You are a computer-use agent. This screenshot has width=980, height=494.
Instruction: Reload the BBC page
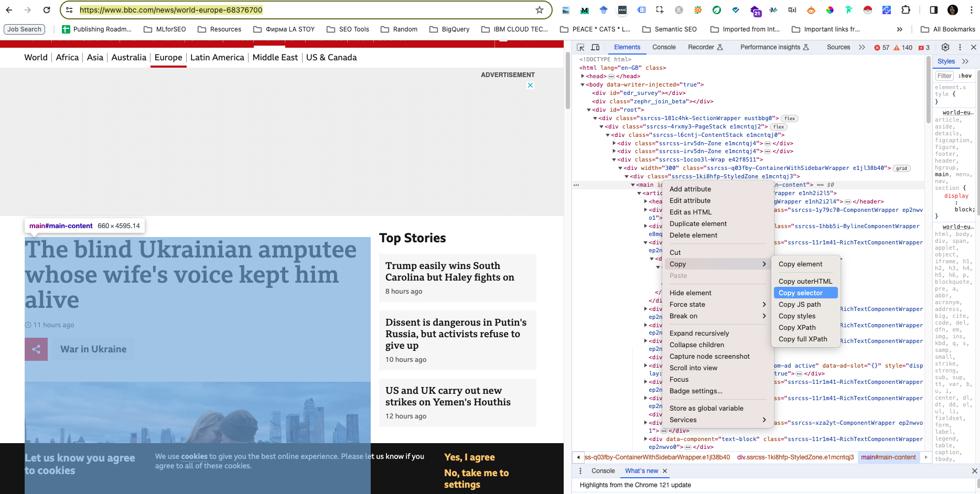(x=47, y=10)
